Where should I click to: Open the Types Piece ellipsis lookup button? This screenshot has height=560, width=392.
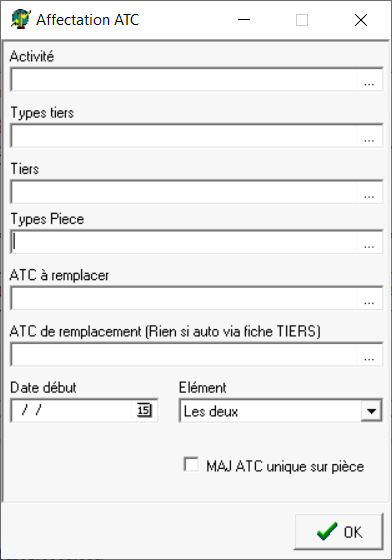[x=369, y=242]
